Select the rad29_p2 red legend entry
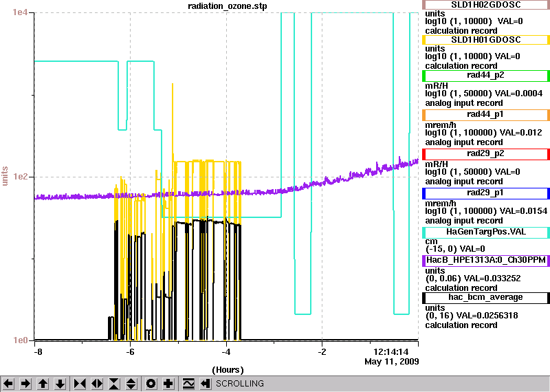This screenshot has width=550, height=392. point(486,154)
